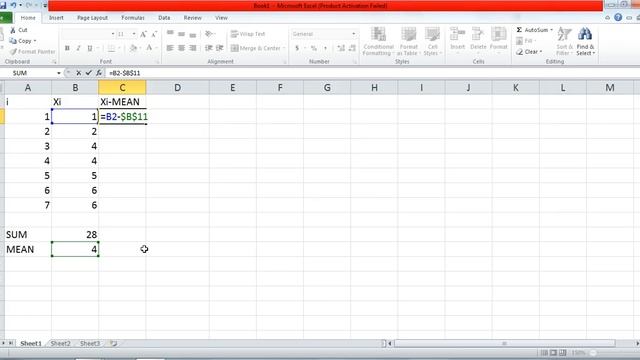The width and height of the screenshot is (640, 360).
Task: Click the Fill Color bucket icon
Action: point(133,48)
